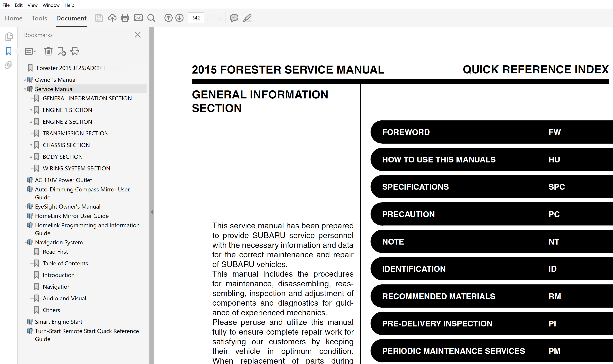This screenshot has width=613, height=364.
Task: Click the Add new bookmark icon
Action: click(x=61, y=51)
